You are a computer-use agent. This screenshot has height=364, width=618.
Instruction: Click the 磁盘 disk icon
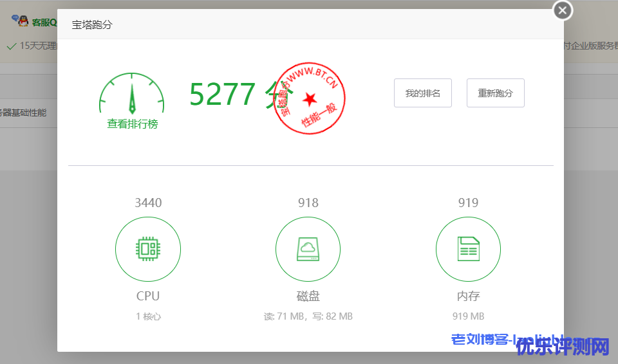pos(308,249)
